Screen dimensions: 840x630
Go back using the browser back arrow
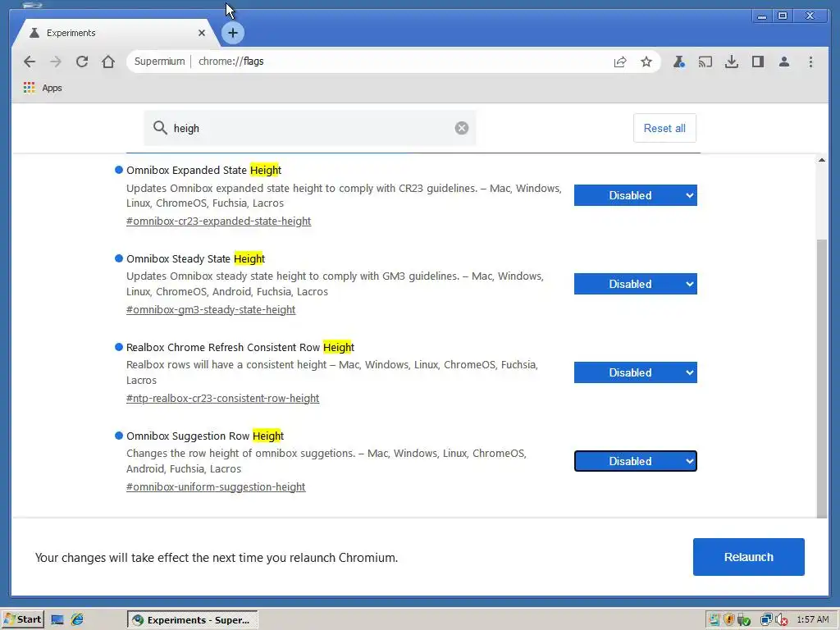point(30,62)
